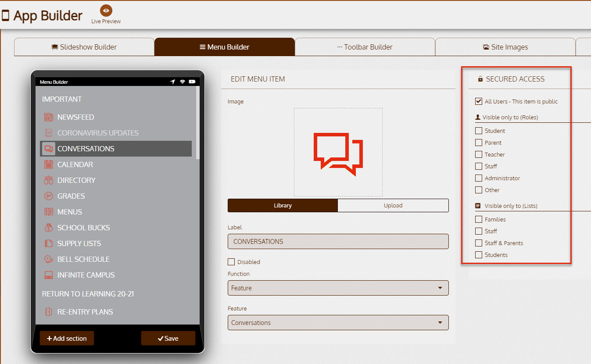Click the Conversations speech-bubble menu icon

click(x=49, y=149)
